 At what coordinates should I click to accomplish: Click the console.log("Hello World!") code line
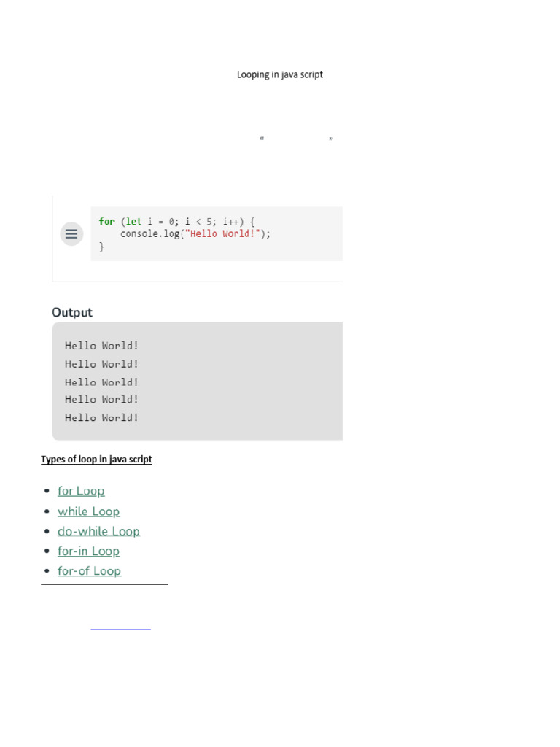(195, 234)
